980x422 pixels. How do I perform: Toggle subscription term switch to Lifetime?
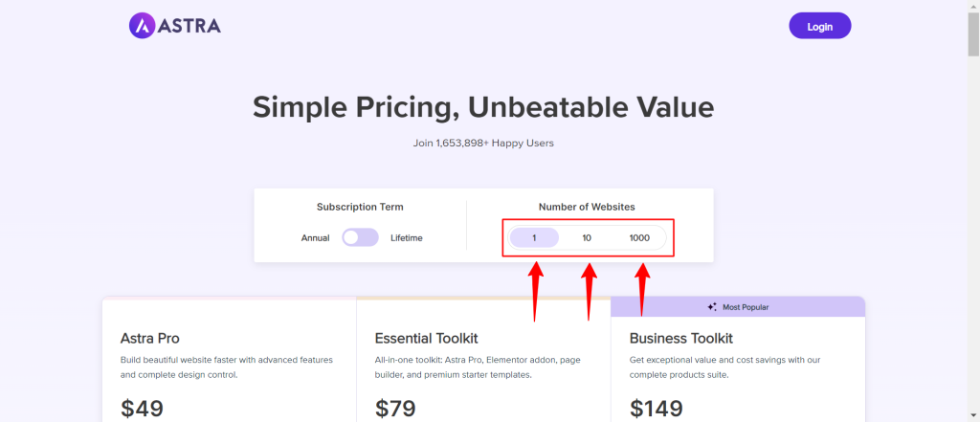(x=360, y=237)
